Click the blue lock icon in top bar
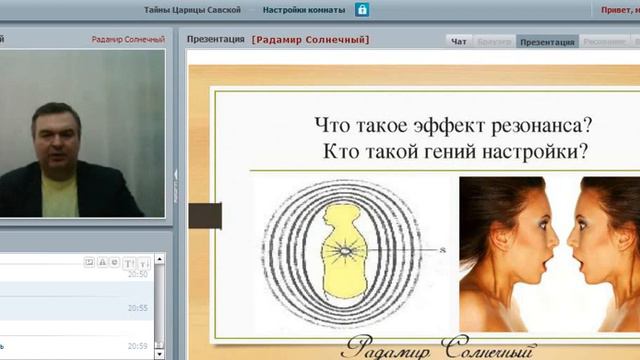 click(362, 10)
